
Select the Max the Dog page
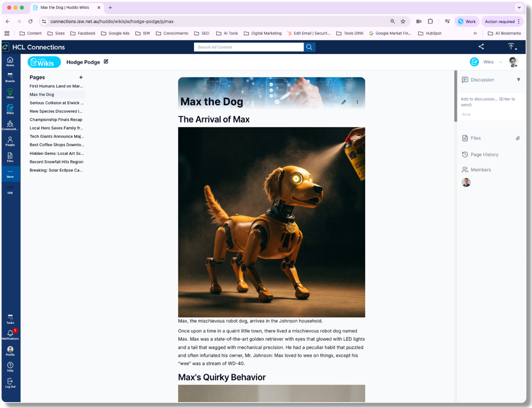(x=41, y=94)
